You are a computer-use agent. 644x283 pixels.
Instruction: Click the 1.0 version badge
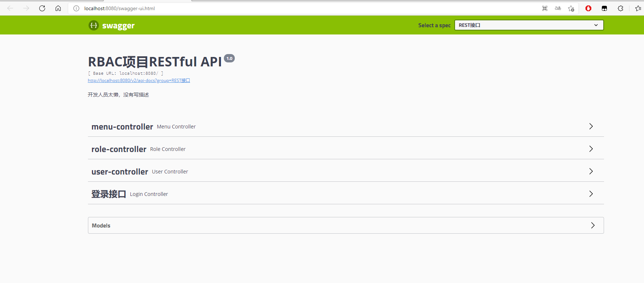click(229, 58)
